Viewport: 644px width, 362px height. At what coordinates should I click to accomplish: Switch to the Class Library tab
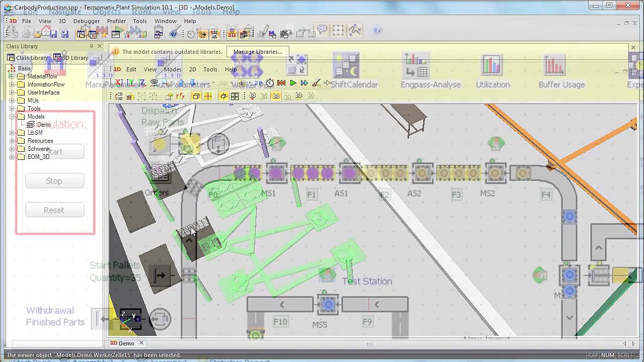click(x=28, y=58)
